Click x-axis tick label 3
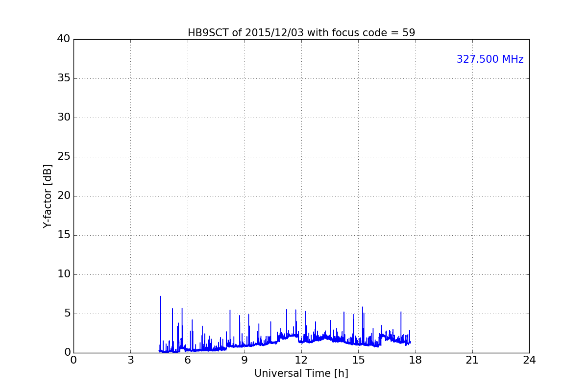 130,360
